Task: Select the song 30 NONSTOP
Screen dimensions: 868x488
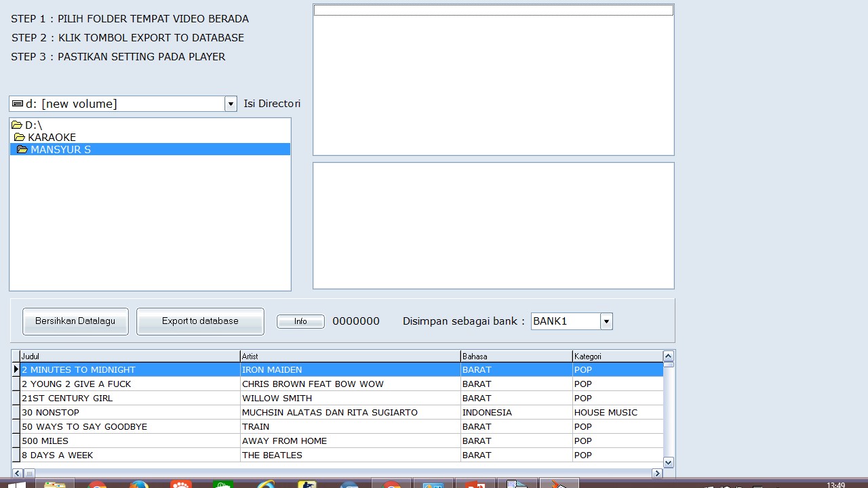Action: (51, 412)
